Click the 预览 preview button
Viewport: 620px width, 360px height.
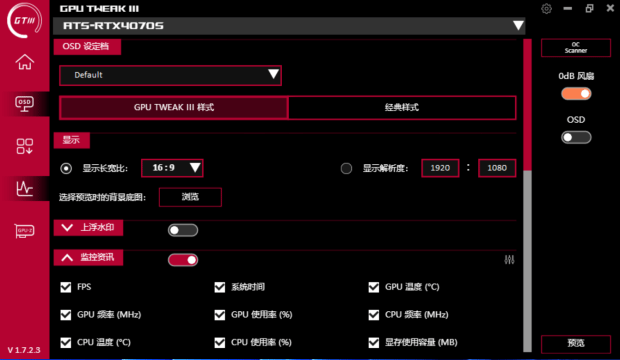(576, 343)
